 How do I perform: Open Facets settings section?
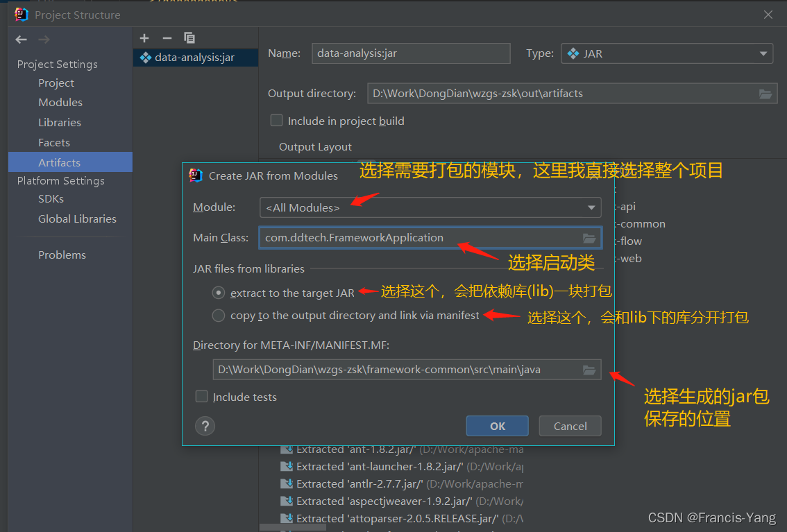(54, 142)
